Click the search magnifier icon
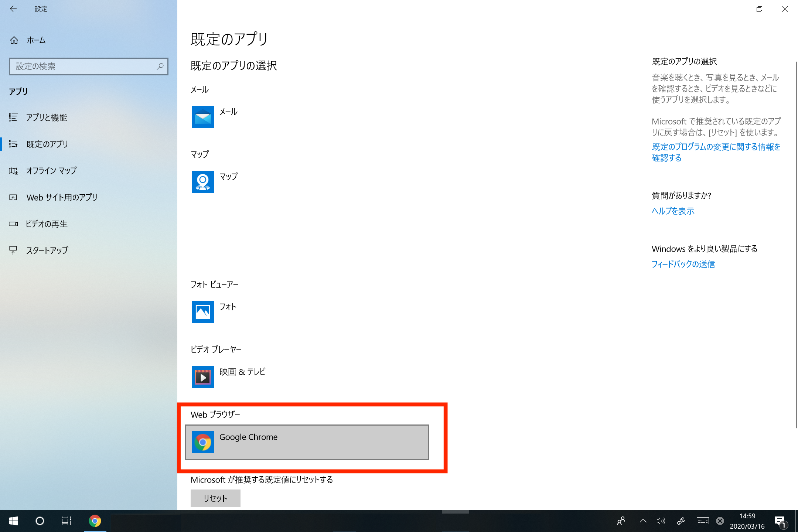The width and height of the screenshot is (798, 532). click(160, 66)
